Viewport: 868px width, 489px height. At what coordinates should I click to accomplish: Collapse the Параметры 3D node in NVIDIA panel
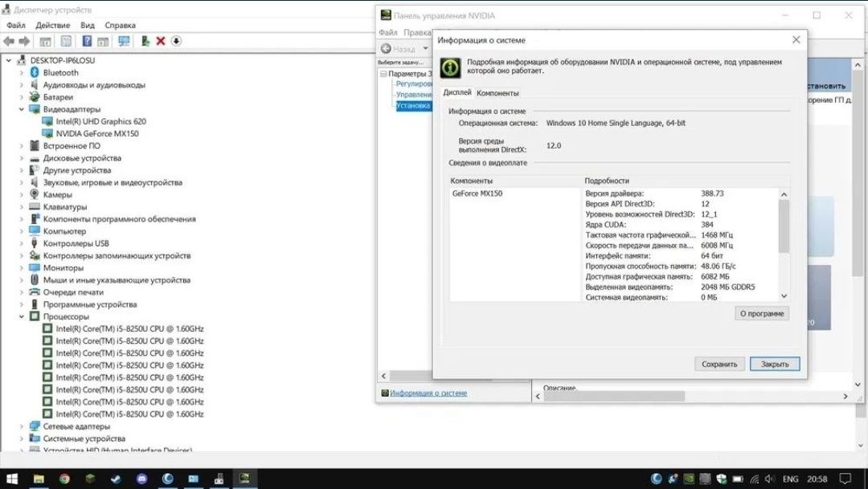point(383,74)
